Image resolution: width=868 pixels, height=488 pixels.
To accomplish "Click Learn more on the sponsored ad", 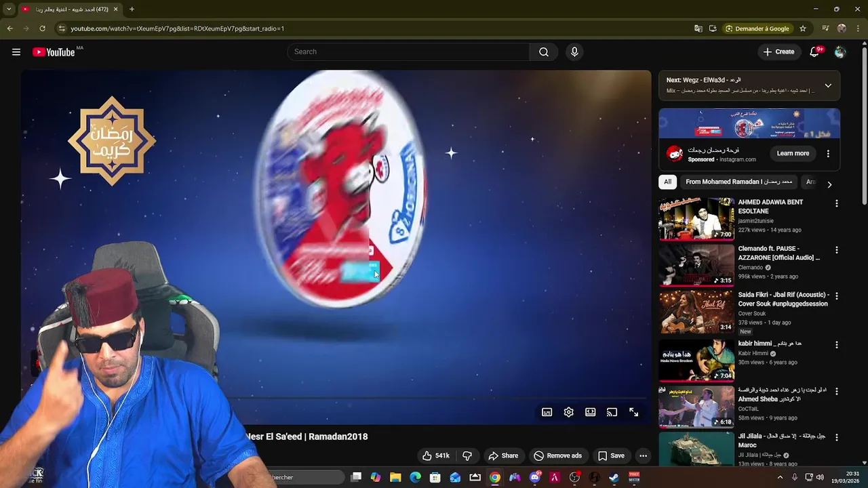I will click(793, 153).
